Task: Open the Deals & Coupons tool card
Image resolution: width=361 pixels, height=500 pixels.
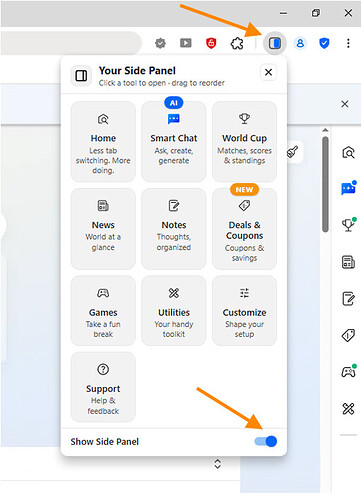Action: pyautogui.click(x=244, y=229)
